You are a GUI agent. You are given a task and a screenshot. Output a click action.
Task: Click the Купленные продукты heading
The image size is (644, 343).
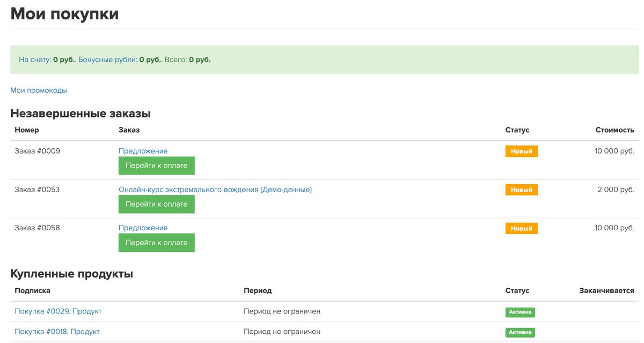[x=72, y=274]
